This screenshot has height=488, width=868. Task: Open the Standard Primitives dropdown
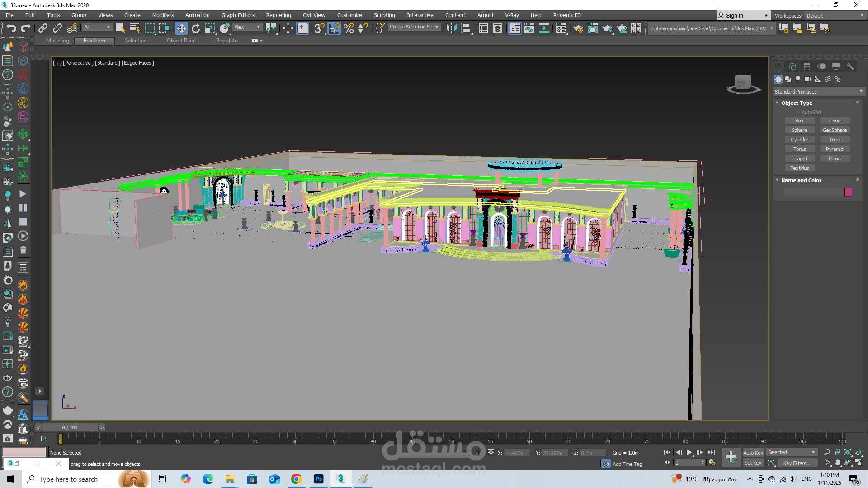(x=819, y=92)
